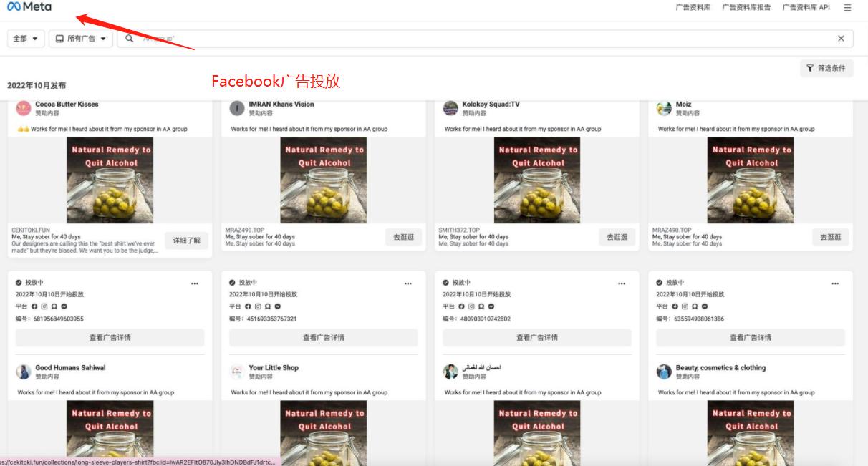Click the Cocoa Butter Kisses avatar
This screenshot has height=466, width=868.
24,108
